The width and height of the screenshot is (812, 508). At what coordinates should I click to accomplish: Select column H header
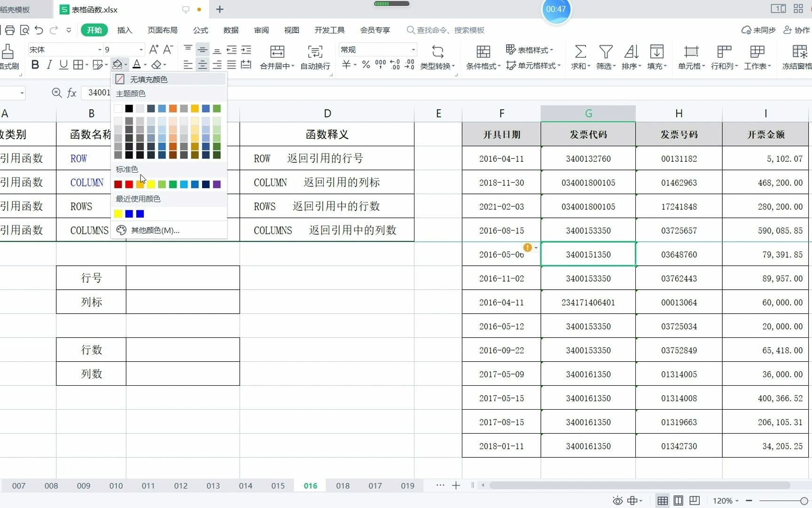[x=679, y=113]
